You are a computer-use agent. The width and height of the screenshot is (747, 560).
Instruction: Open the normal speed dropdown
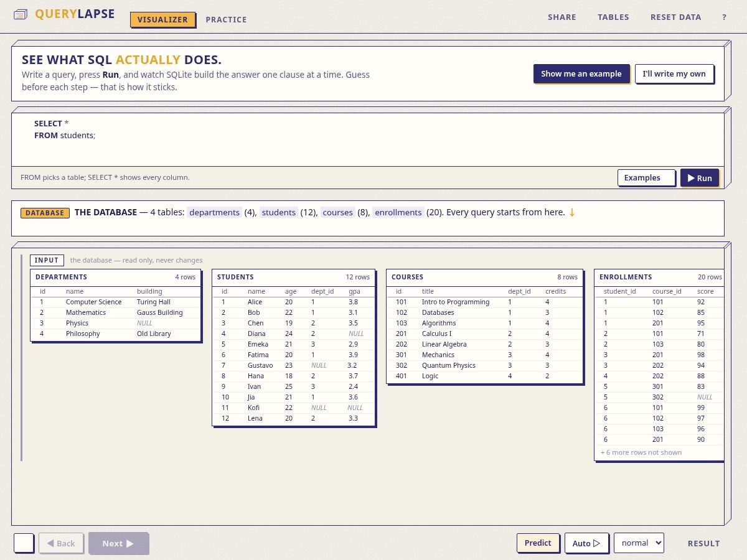coord(639,543)
